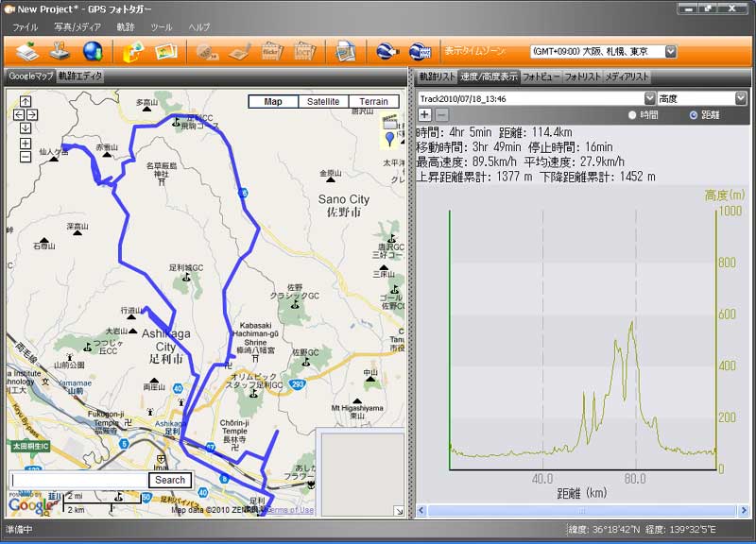The height and width of the screenshot is (544, 756).
Task: Click the yellow folder with photos toolbar icon
Action: [x=132, y=51]
